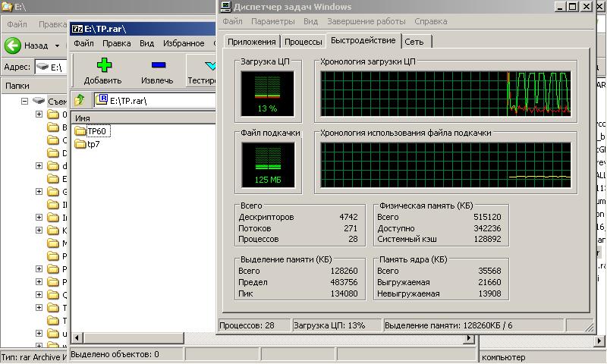Open the Параметры menu in Task Manager

point(272,21)
